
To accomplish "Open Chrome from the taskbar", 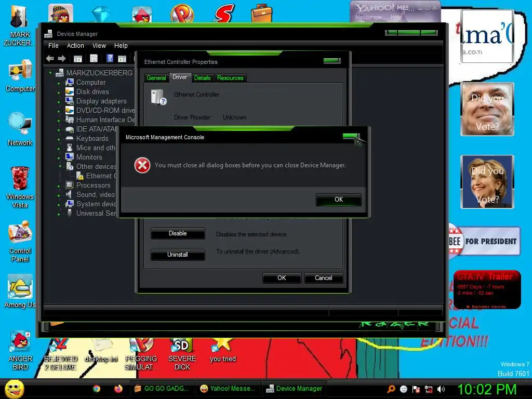I will pos(97,389).
